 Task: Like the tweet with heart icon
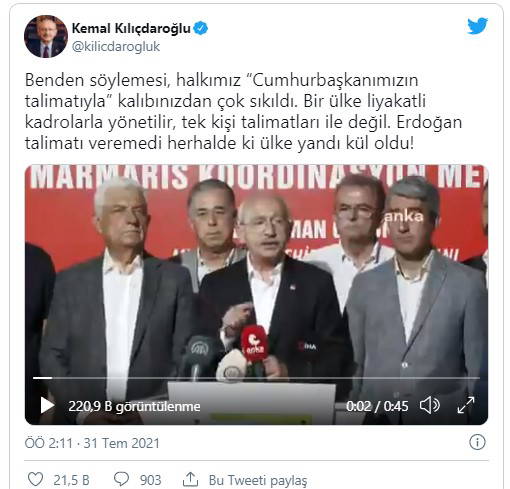click(35, 479)
